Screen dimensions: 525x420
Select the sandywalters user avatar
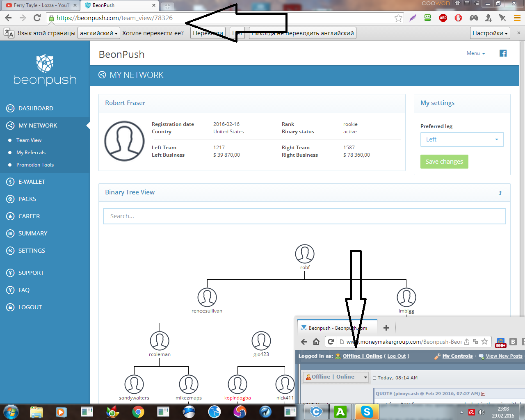[x=134, y=384]
